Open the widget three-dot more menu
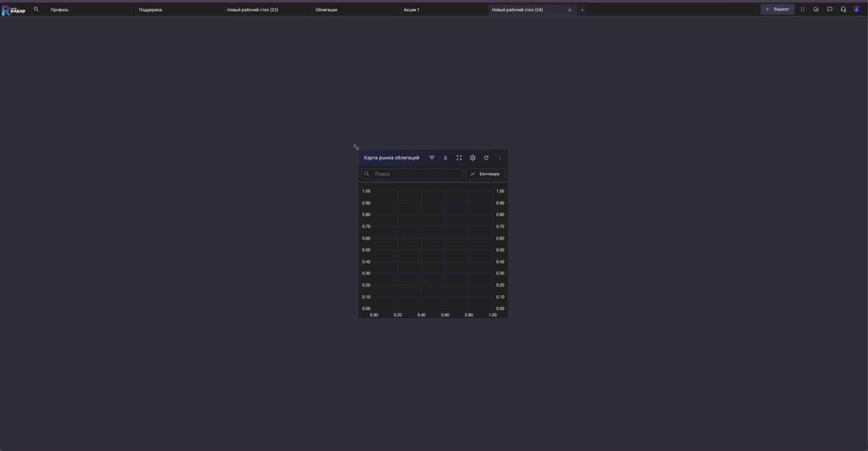Viewport: 868px width, 451px height. (500, 158)
